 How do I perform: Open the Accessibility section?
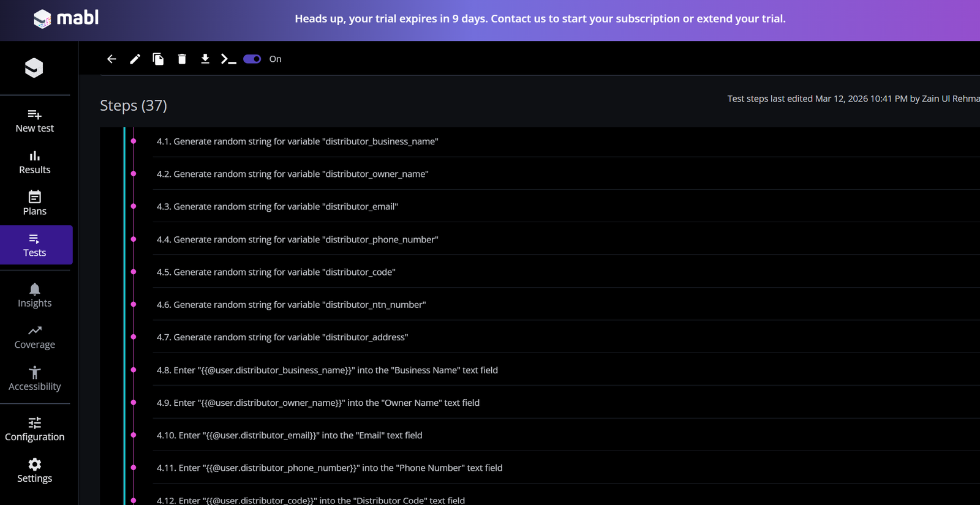[35, 379]
